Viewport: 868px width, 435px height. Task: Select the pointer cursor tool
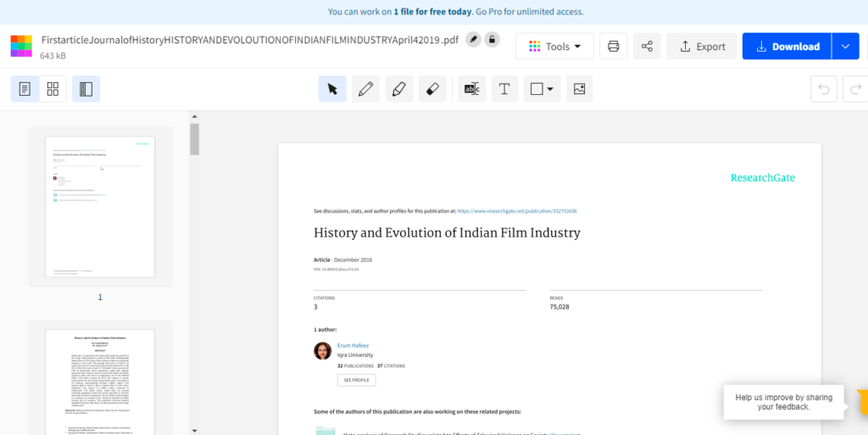tap(332, 89)
